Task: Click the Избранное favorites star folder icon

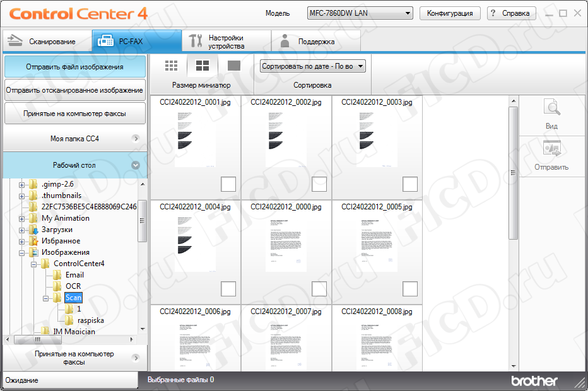Action: (33, 241)
